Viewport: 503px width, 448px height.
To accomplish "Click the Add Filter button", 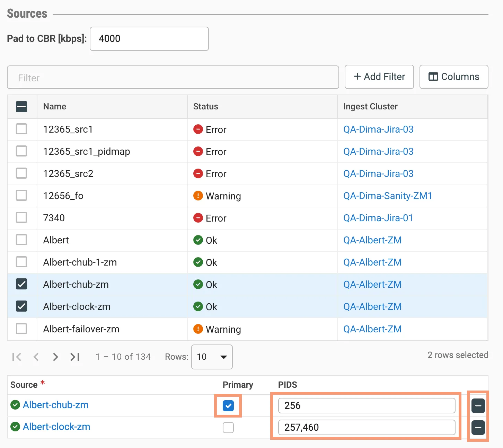I will 379,77.
